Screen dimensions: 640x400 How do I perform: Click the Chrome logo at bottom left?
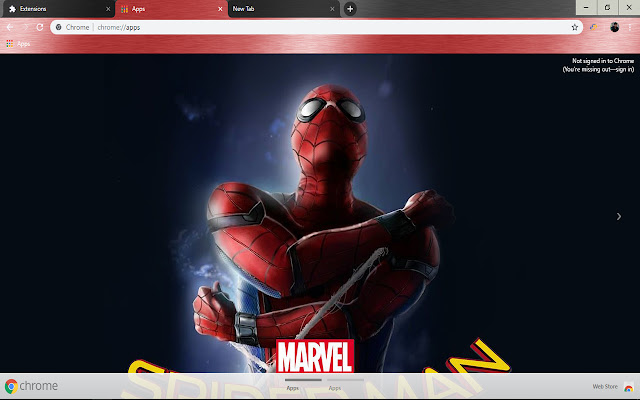pyautogui.click(x=31, y=386)
